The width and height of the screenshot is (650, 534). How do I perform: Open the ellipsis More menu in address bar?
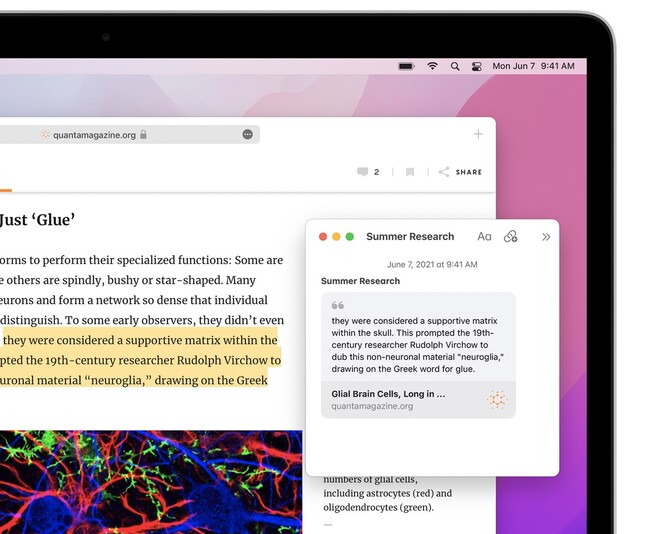coord(247,134)
